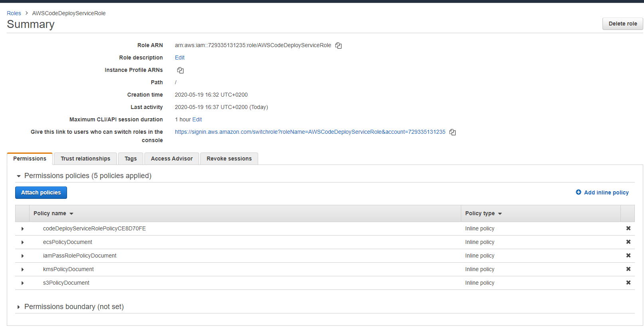Open the s3PolicyDocument policy name
The width and height of the screenshot is (644, 335).
pos(66,283)
